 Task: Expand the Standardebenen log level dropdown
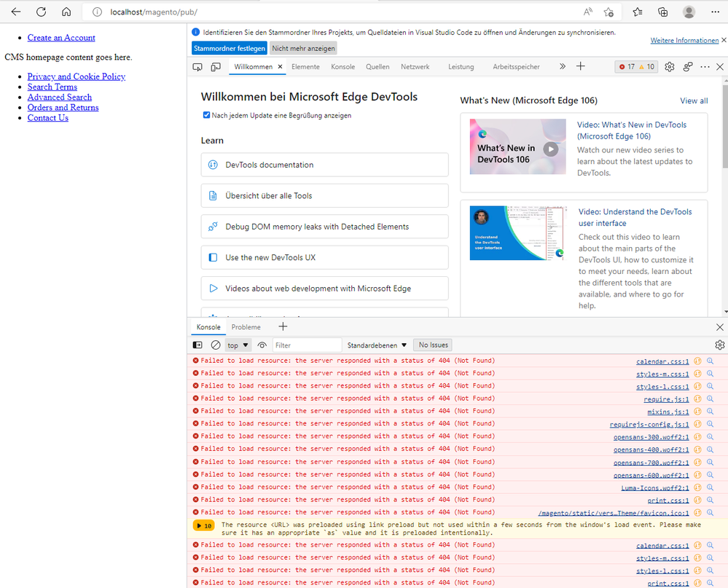pos(377,345)
